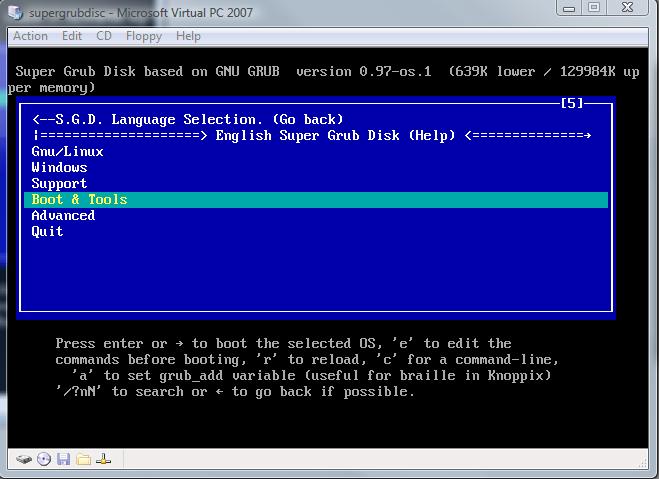
Task: Click the network adapter status icon
Action: click(103, 459)
